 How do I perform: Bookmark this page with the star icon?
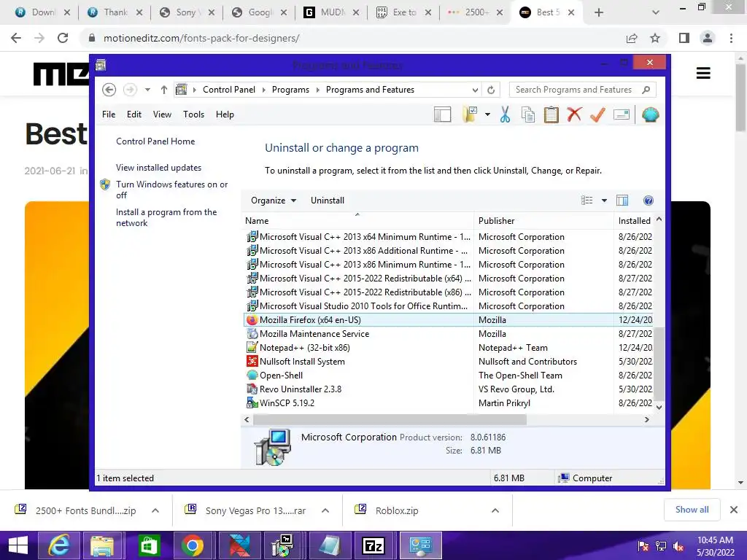click(655, 38)
